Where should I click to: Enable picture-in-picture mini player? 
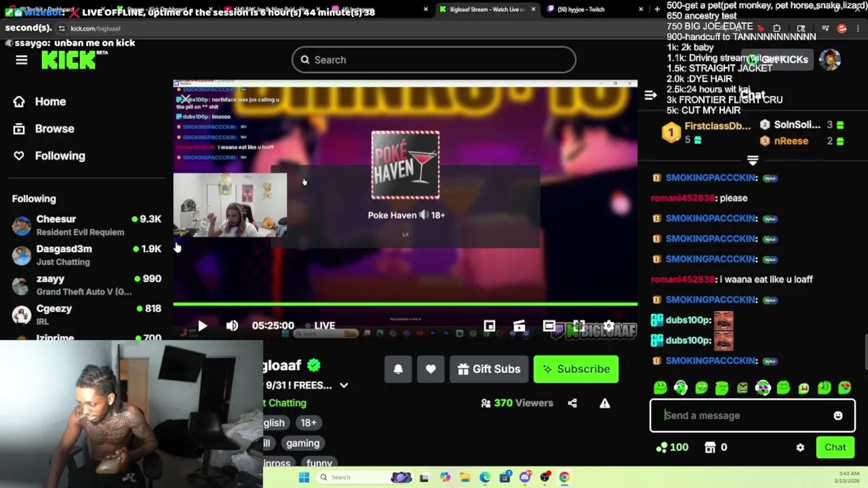coord(490,326)
